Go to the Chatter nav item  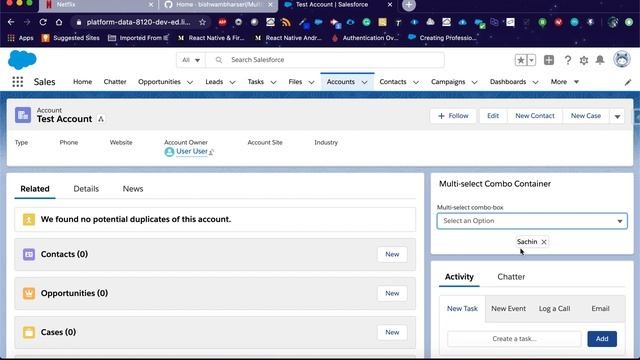(x=115, y=82)
